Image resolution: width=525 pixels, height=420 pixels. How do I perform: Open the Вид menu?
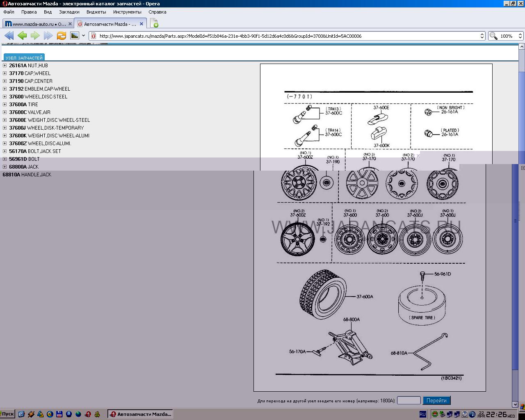pos(48,12)
